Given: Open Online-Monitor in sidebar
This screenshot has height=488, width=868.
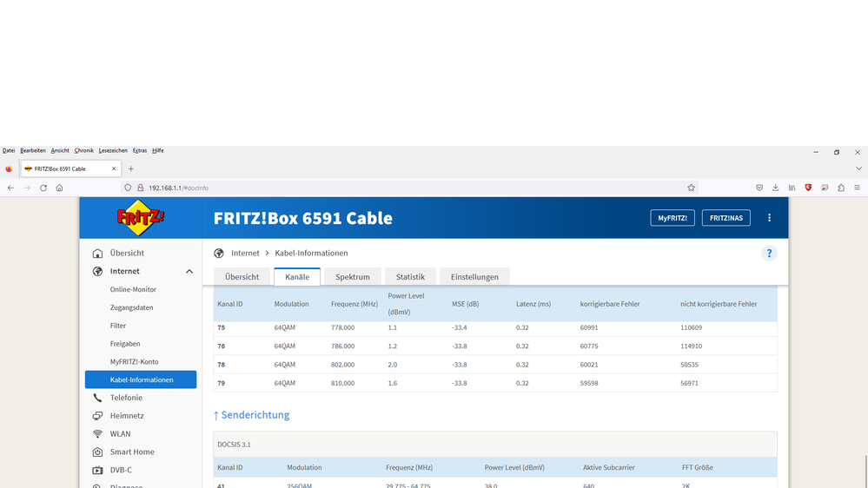Looking at the screenshot, I should click(133, 289).
